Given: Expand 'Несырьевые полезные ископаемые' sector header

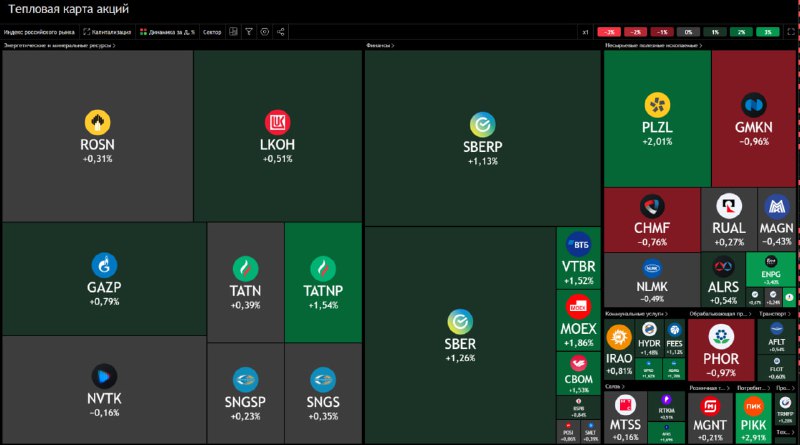Looking at the screenshot, I should pos(654,45).
